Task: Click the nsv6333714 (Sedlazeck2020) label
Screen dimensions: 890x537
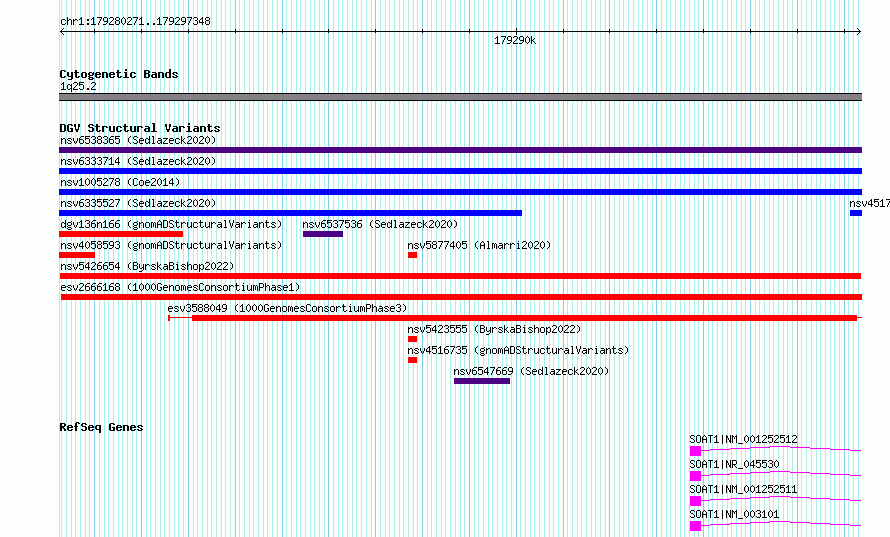Action: (138, 161)
